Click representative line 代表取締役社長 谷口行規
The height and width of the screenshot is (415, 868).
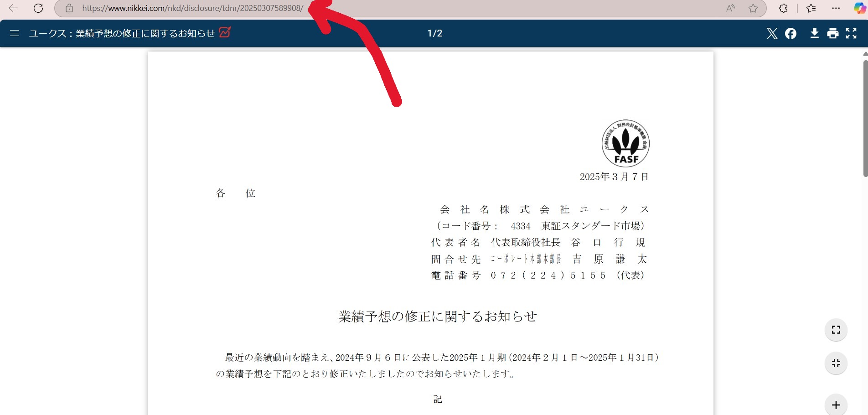[538, 243]
